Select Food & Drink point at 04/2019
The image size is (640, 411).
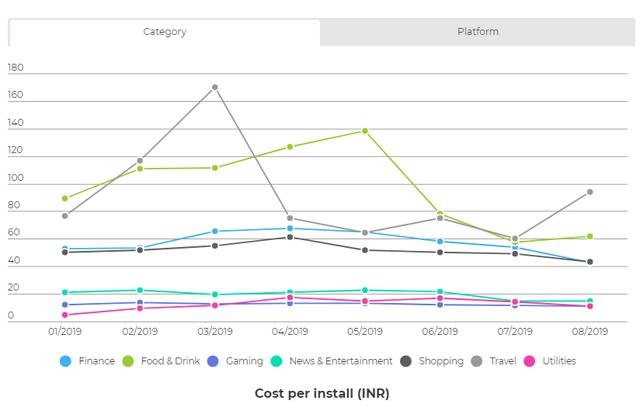point(290,147)
